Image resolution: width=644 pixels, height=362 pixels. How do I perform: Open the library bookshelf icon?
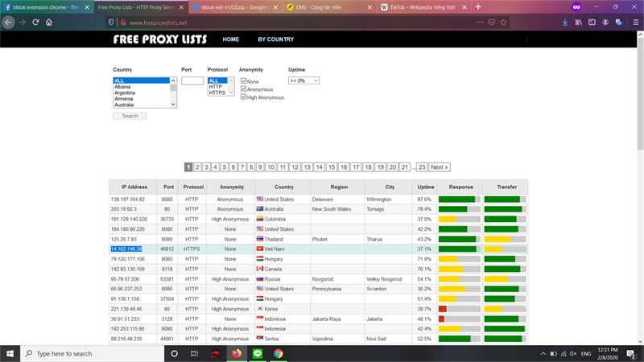point(578,23)
